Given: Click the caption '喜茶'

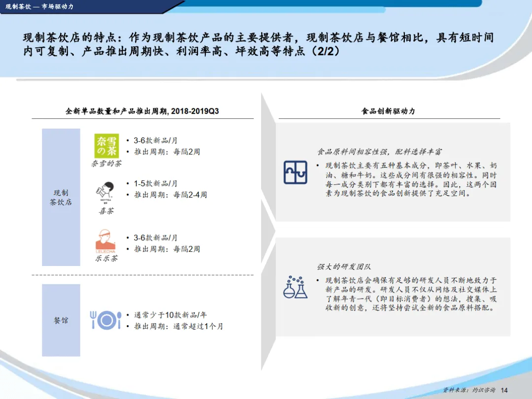Looking at the screenshot, I should [x=106, y=211].
